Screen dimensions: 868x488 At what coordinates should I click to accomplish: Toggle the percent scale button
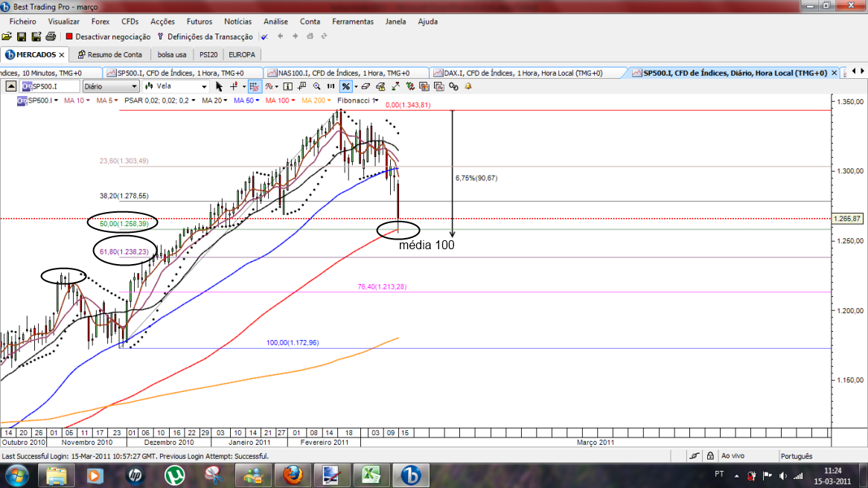(x=346, y=86)
